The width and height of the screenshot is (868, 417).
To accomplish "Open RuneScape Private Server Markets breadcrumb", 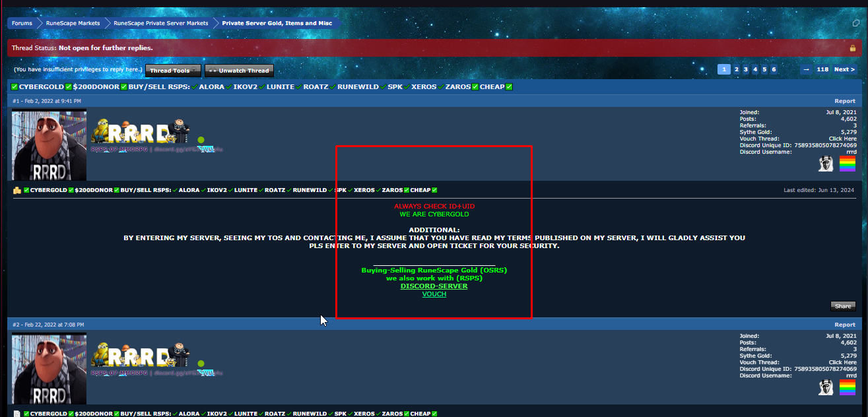I will [160, 23].
